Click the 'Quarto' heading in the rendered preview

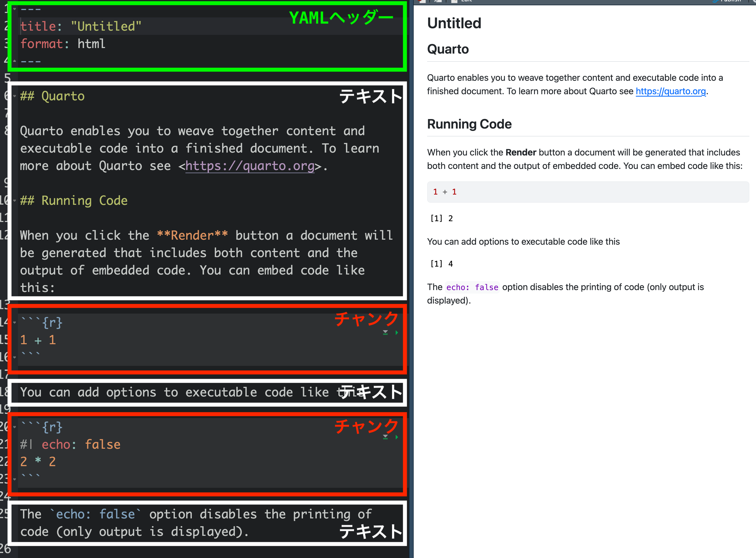[x=448, y=49]
